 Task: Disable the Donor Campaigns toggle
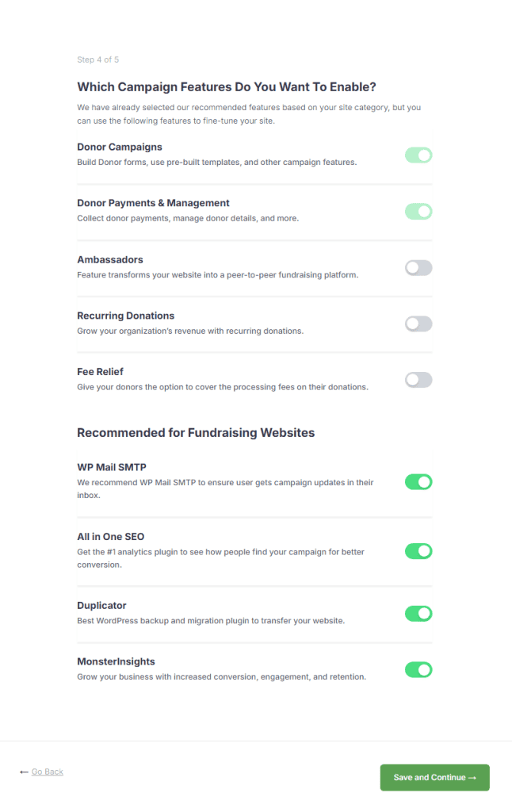click(418, 155)
